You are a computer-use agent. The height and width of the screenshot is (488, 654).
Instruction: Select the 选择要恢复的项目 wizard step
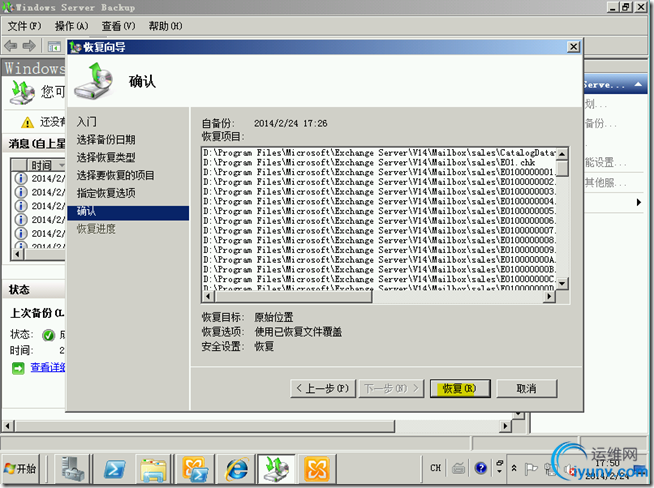point(116,175)
